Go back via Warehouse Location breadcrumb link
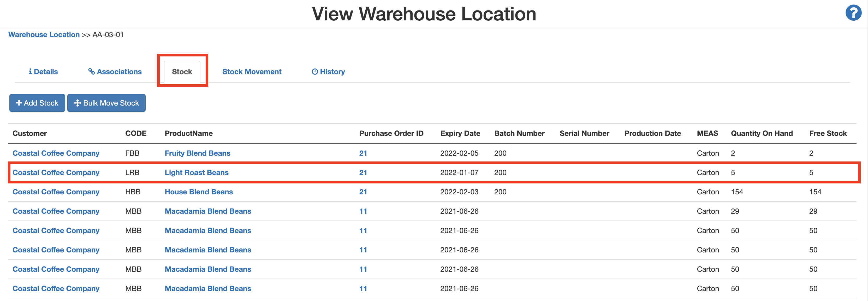868x301 pixels. [x=44, y=34]
